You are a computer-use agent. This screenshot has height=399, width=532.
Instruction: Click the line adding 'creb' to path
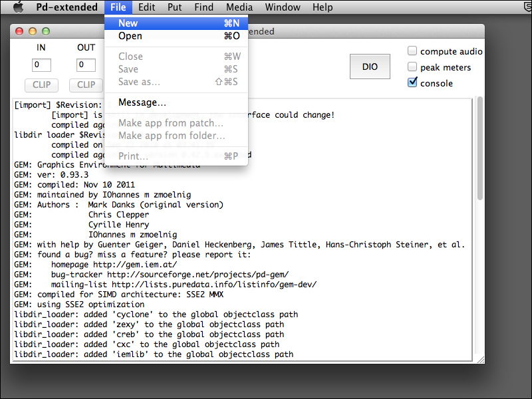[x=149, y=334]
